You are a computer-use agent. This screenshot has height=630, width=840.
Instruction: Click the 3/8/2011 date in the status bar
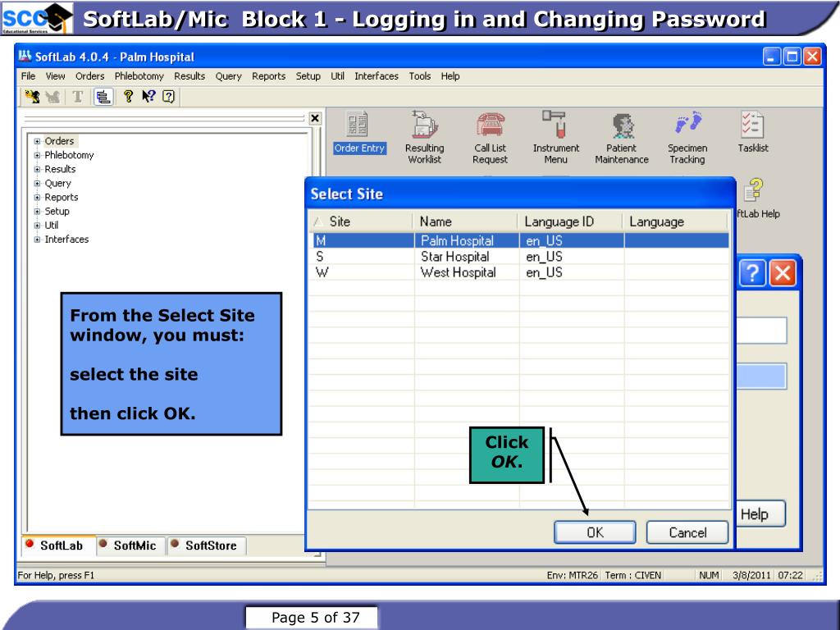click(x=751, y=575)
